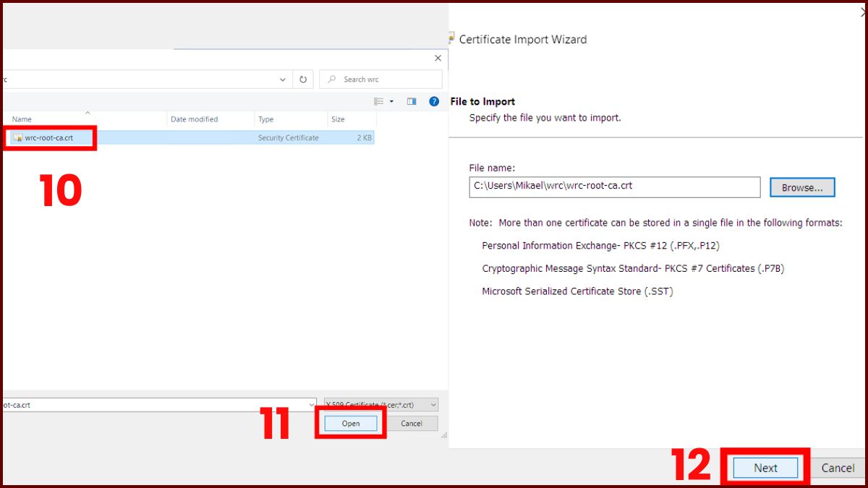The image size is (868, 488).
Task: Click the File name path field
Action: tap(615, 187)
